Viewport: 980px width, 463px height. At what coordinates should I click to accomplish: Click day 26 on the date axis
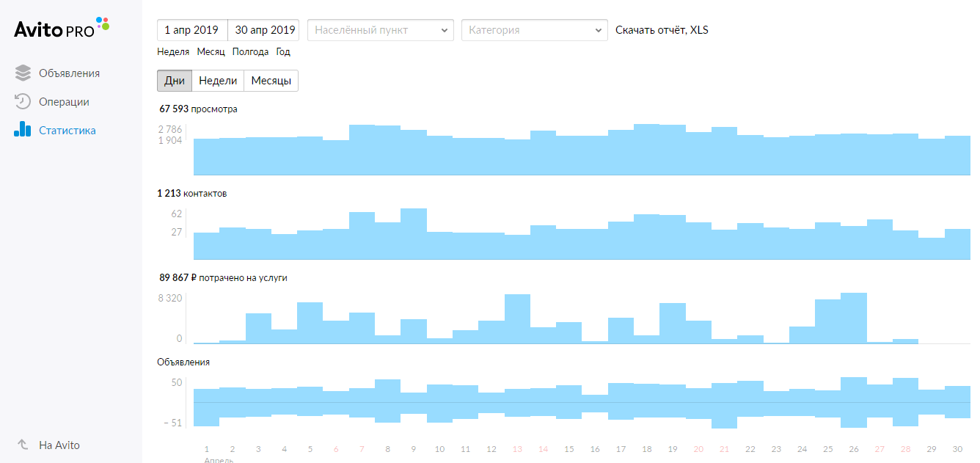click(854, 449)
